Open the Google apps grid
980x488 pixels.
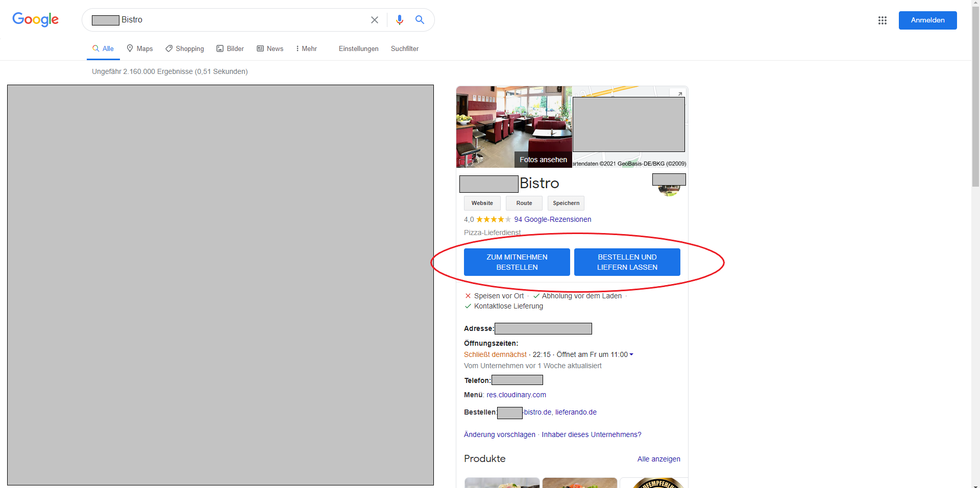pyautogui.click(x=883, y=20)
